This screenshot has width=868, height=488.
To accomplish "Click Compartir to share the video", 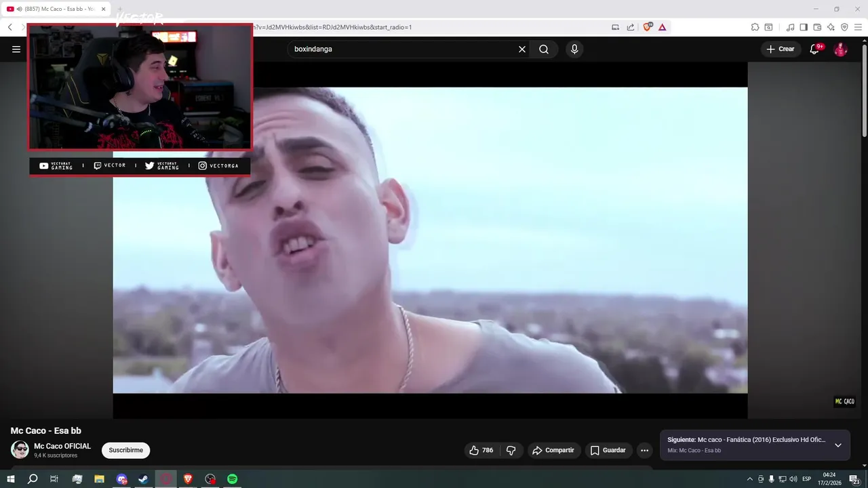I will coord(553,451).
